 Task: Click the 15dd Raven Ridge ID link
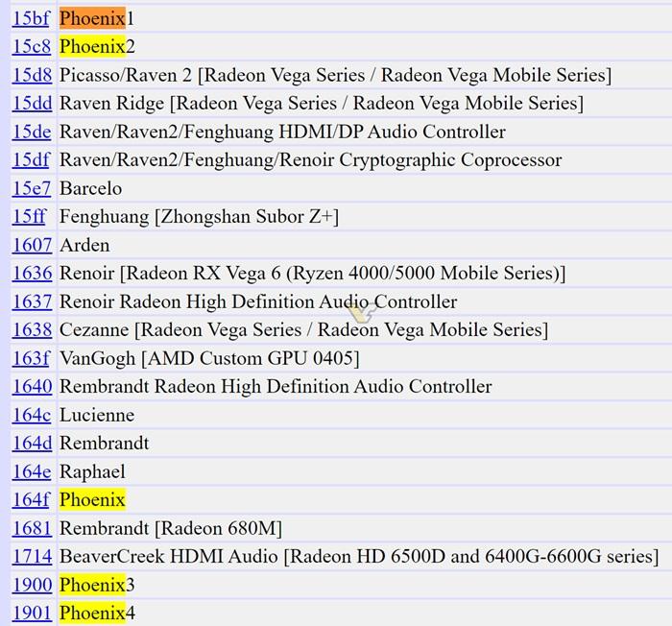pos(32,103)
